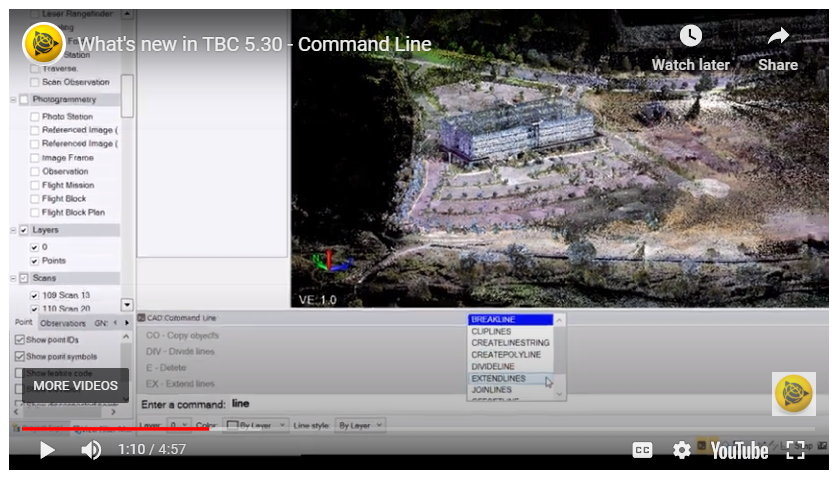Toggle the Flight Block Plan checkbox
The image size is (839, 482).
35,213
